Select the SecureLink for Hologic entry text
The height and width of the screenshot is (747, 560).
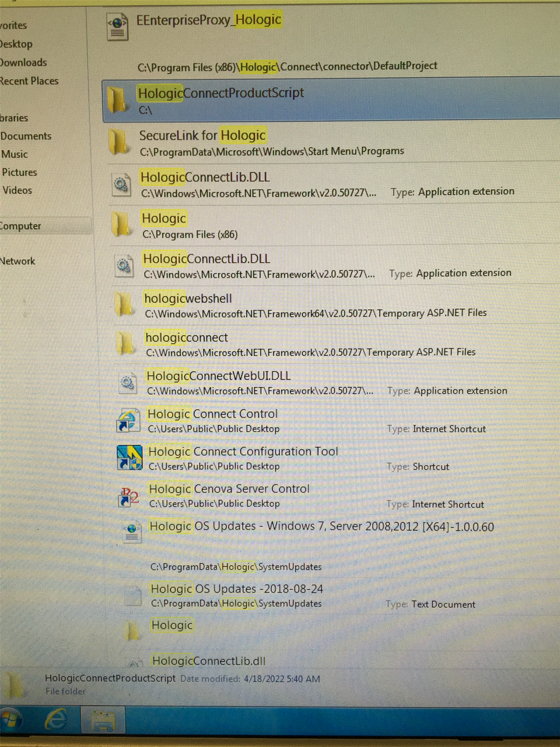click(202, 135)
